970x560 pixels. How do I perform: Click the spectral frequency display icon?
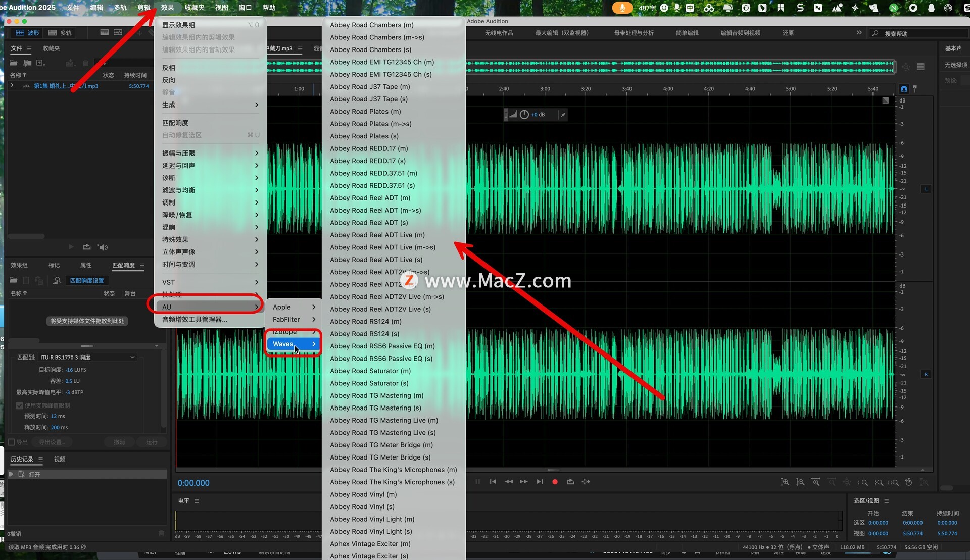tap(105, 32)
